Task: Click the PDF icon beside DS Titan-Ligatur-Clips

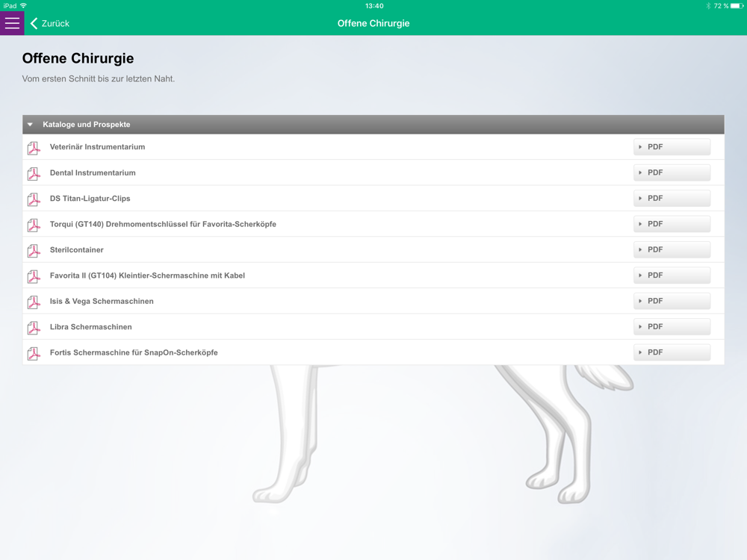Action: point(34,199)
